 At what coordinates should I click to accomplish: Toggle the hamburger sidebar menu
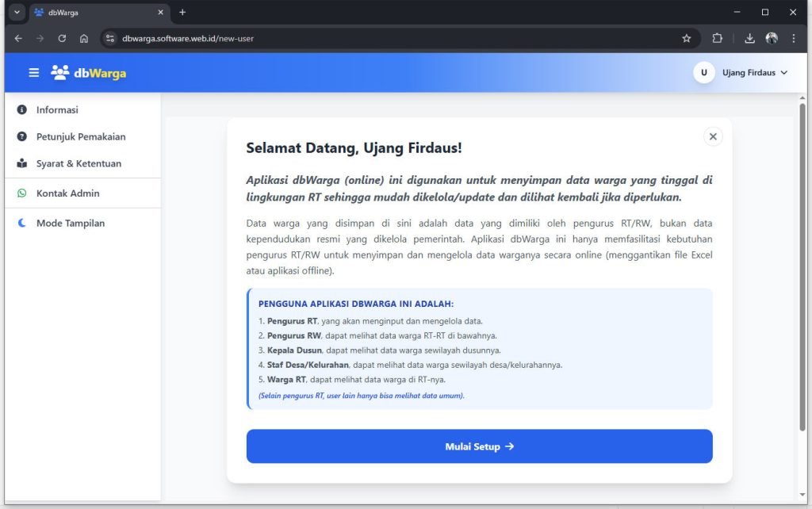pos(34,73)
